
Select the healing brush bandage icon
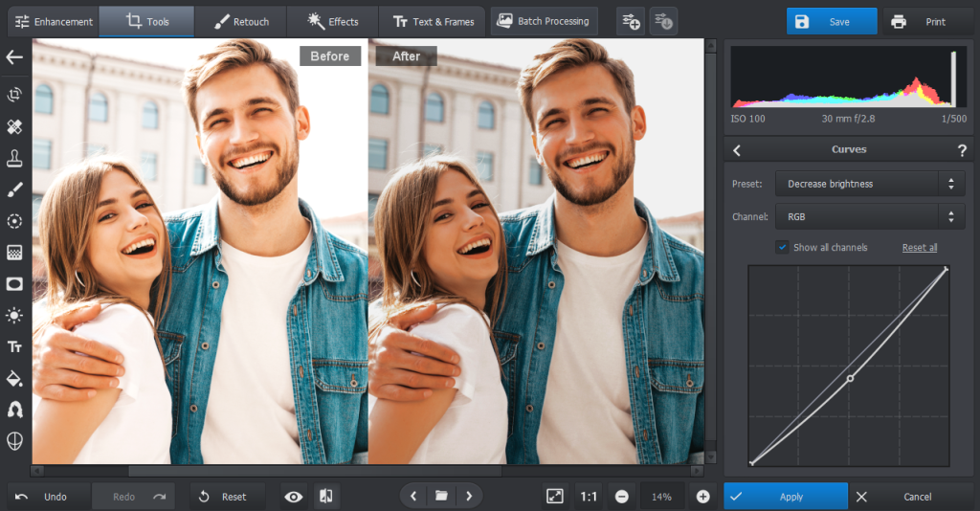(x=14, y=126)
